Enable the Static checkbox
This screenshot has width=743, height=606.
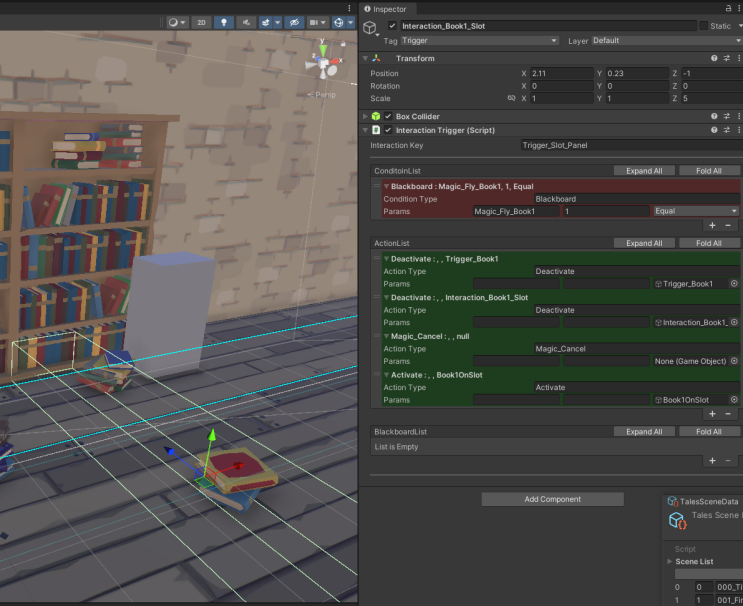pyautogui.click(x=703, y=26)
